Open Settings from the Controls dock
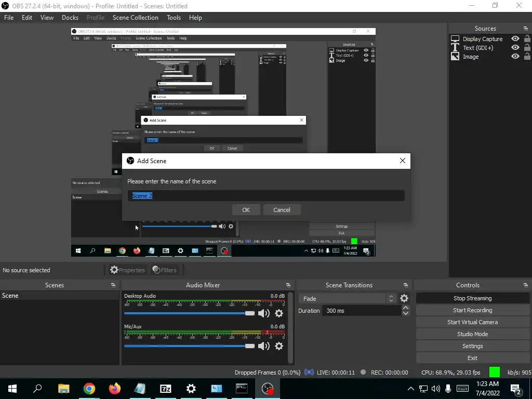The height and width of the screenshot is (399, 532). pos(472,346)
